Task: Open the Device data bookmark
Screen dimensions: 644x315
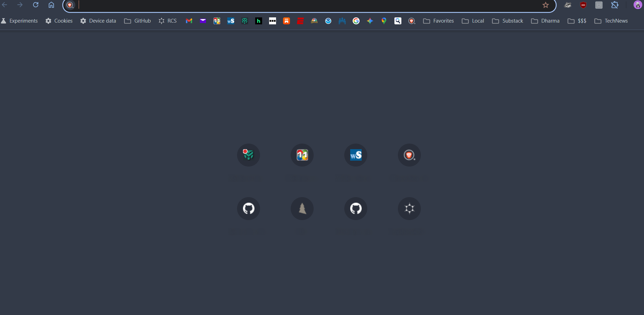Action: [x=98, y=21]
